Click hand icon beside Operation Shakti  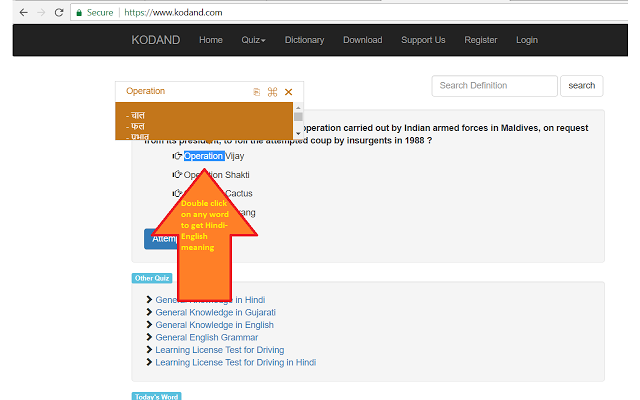click(x=177, y=175)
